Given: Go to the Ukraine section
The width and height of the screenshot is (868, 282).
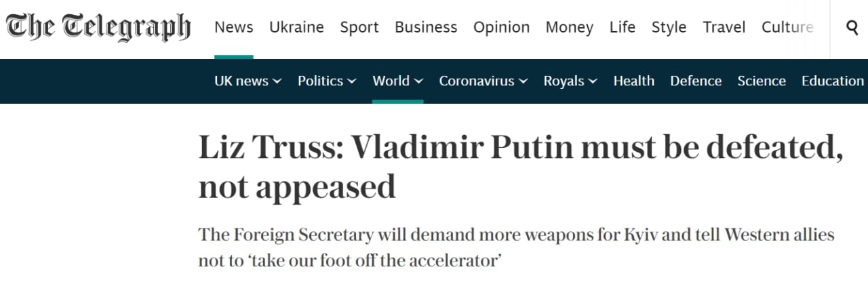Looking at the screenshot, I should click(x=296, y=28).
